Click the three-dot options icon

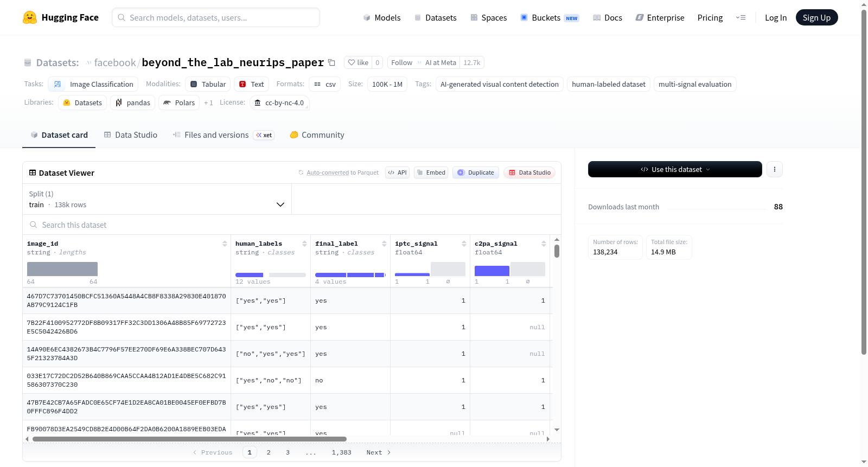775,169
